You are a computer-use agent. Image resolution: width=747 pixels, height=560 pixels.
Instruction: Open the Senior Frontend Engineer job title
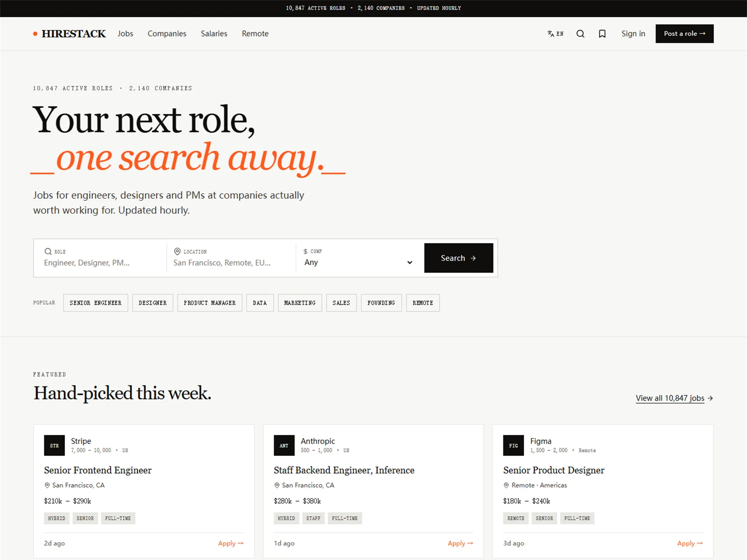[x=98, y=470]
